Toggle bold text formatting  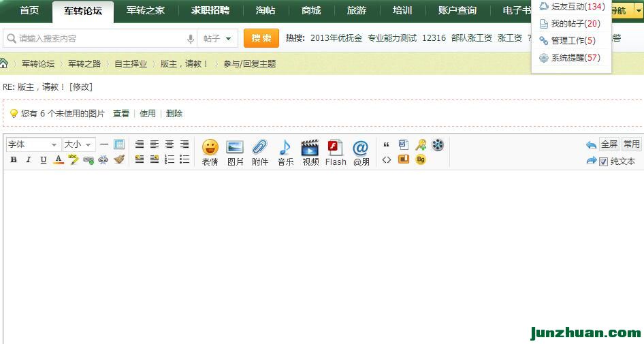(x=14, y=160)
